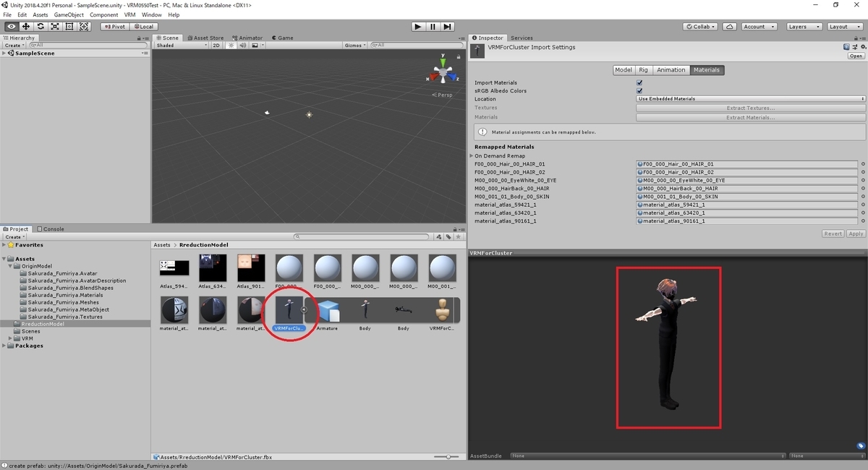Select the Move tool
This screenshot has height=470, width=868.
click(x=25, y=27)
